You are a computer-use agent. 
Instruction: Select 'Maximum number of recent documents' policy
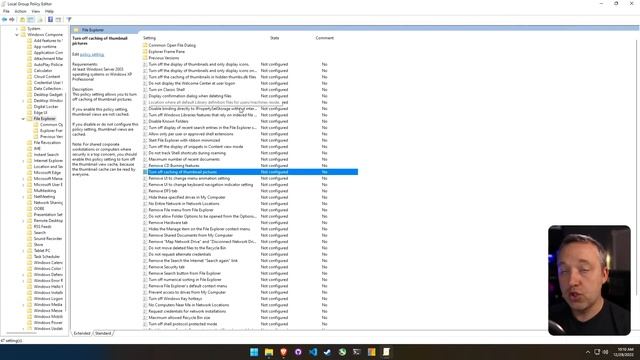[x=184, y=159]
